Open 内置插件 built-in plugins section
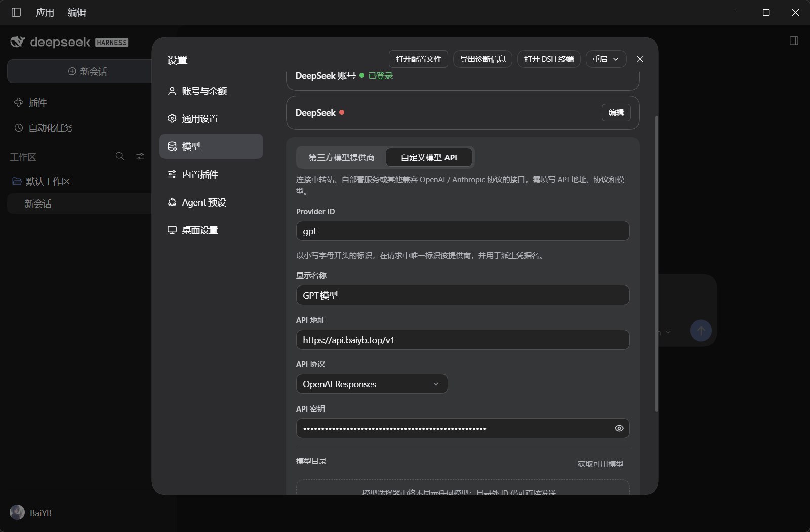 [211, 175]
